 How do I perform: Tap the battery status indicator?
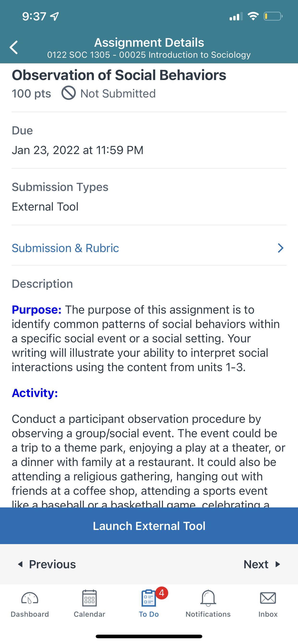(273, 17)
